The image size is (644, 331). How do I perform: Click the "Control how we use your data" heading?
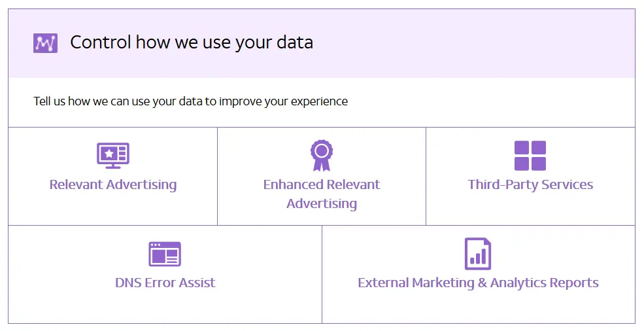(x=192, y=43)
